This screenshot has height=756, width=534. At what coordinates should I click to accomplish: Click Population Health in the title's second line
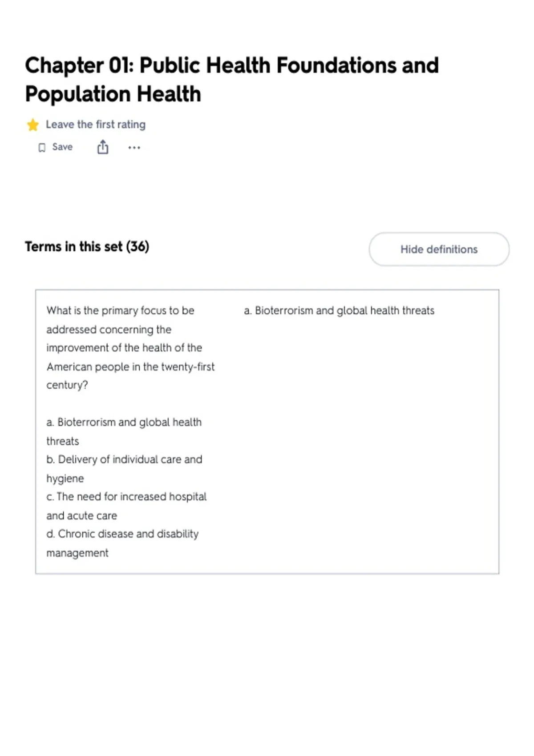(113, 94)
